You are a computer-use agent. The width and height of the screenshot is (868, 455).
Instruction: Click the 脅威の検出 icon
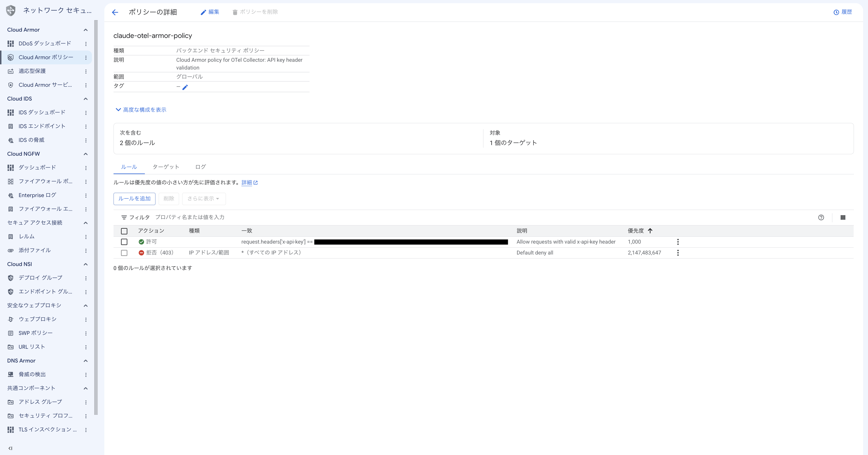(x=11, y=375)
